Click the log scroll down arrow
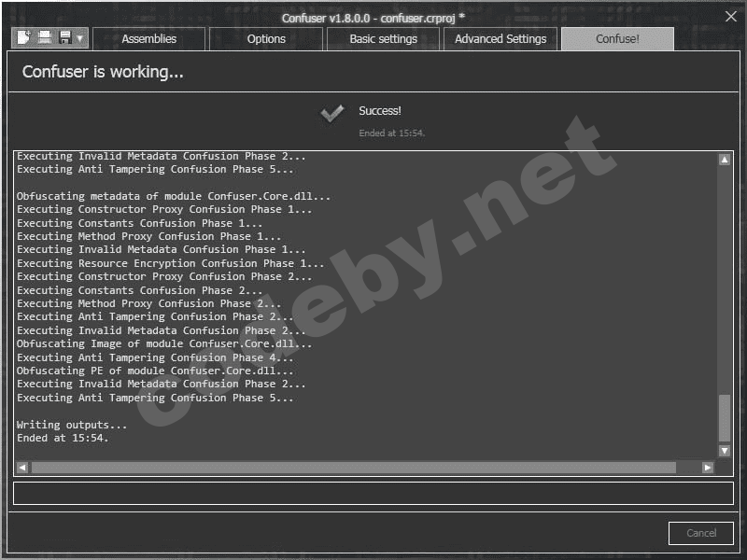Viewport: 747px width, 560px height. point(725,451)
